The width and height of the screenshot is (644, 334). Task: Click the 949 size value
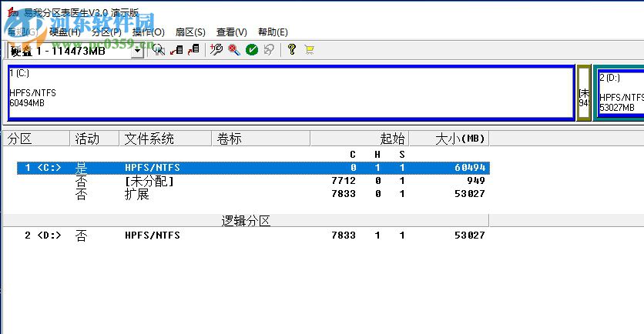tap(476, 181)
